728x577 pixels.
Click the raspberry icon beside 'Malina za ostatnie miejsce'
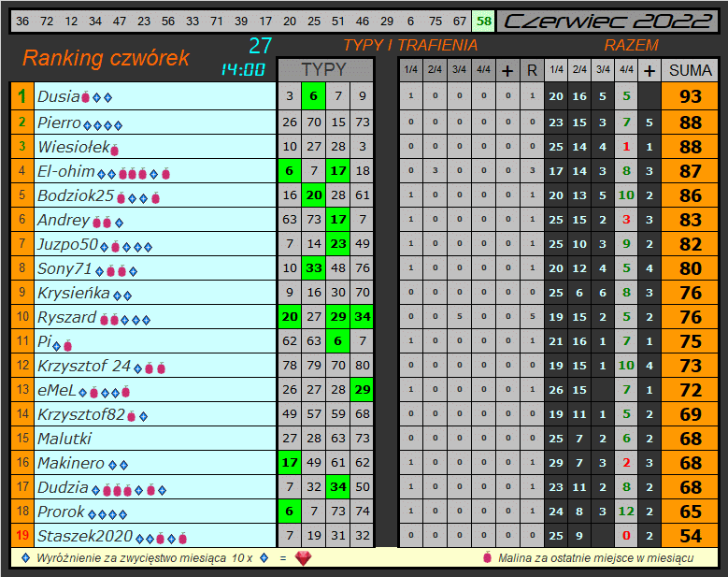pyautogui.click(x=487, y=557)
